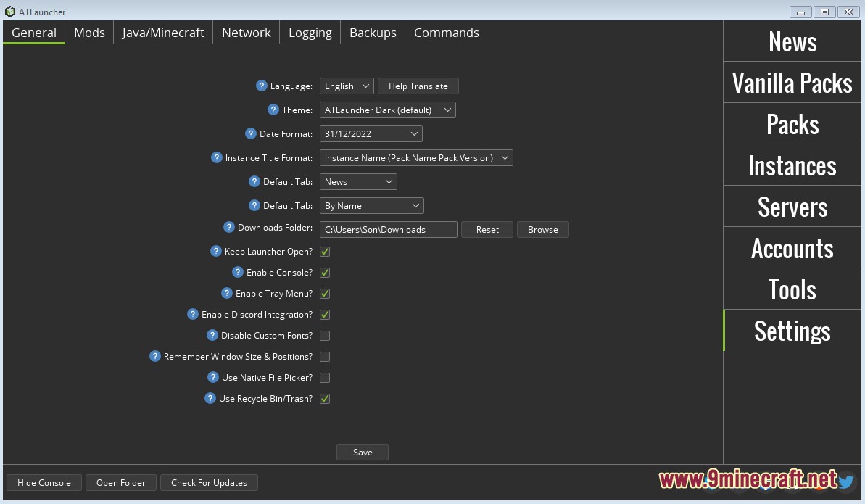Click the Hide Console button
The image size is (865, 504).
coord(44,482)
